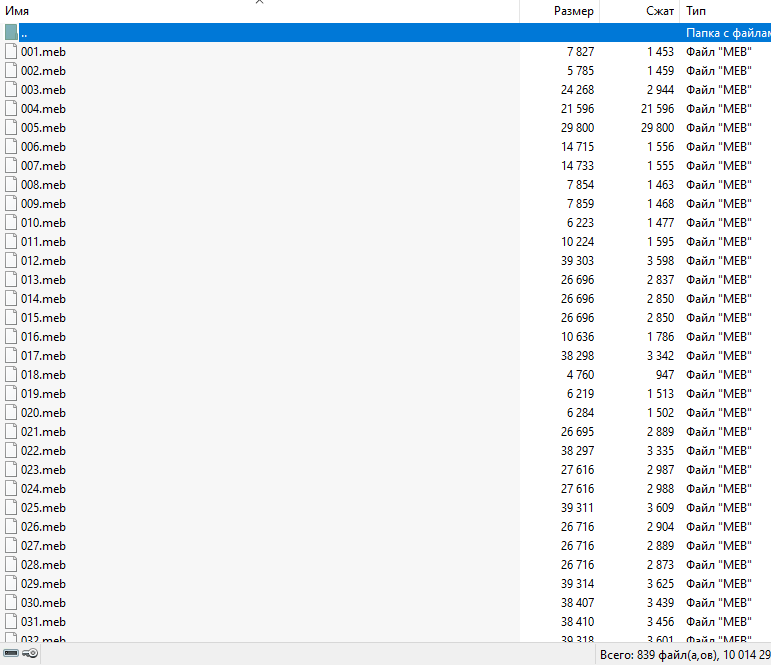Click packed size 947 of 018.meb

coord(665,375)
